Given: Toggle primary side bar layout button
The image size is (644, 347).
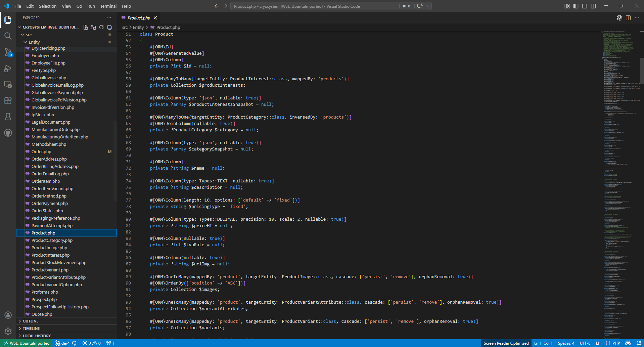Looking at the screenshot, I should tap(576, 6).
